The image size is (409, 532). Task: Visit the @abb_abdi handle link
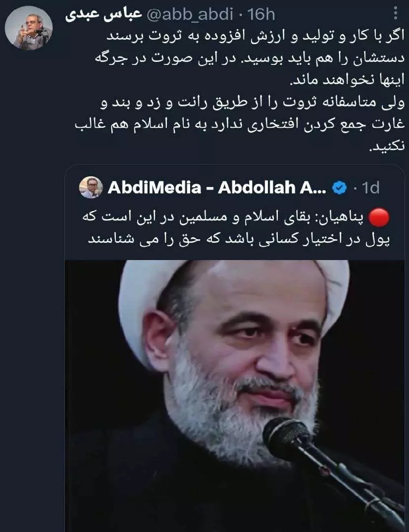click(x=190, y=14)
